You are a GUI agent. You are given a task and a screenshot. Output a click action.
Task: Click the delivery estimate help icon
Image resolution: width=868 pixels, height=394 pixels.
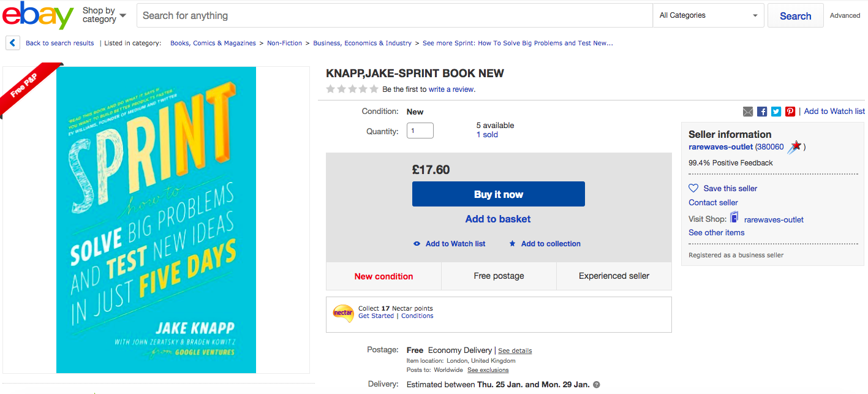pyautogui.click(x=597, y=385)
